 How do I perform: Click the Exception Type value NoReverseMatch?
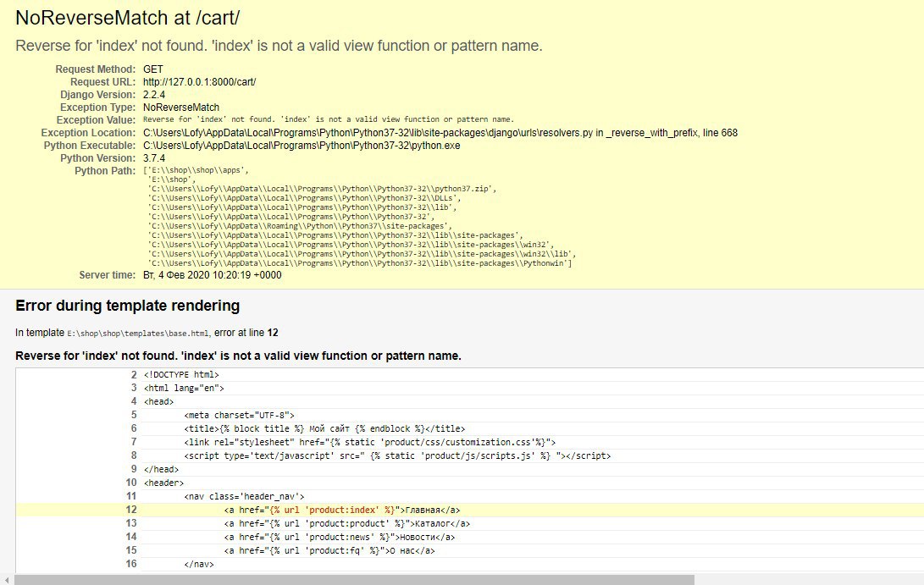181,108
